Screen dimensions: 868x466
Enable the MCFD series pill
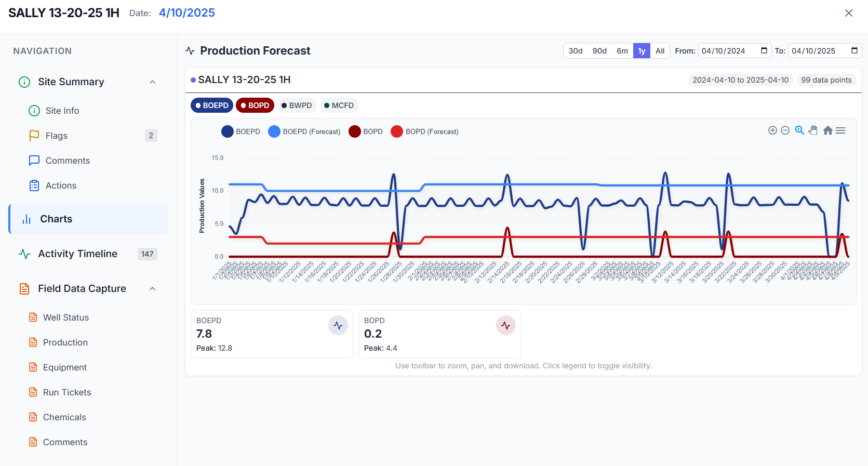339,105
